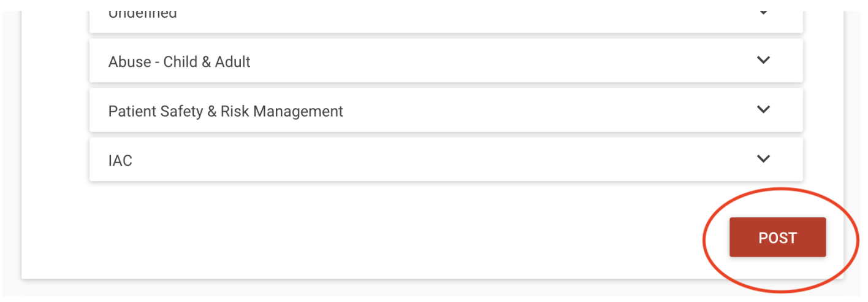
Task: Toggle the Abuse category down arrow
Action: pyautogui.click(x=763, y=60)
